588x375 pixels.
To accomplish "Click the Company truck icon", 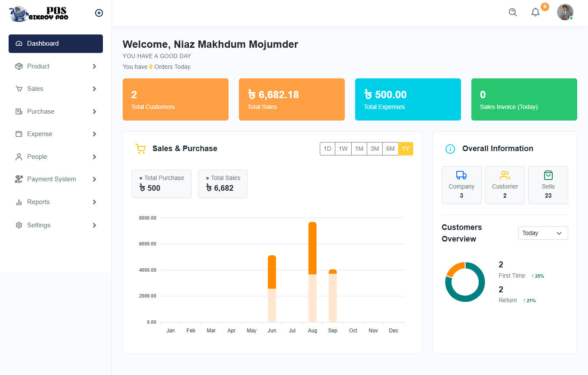I will tap(461, 175).
